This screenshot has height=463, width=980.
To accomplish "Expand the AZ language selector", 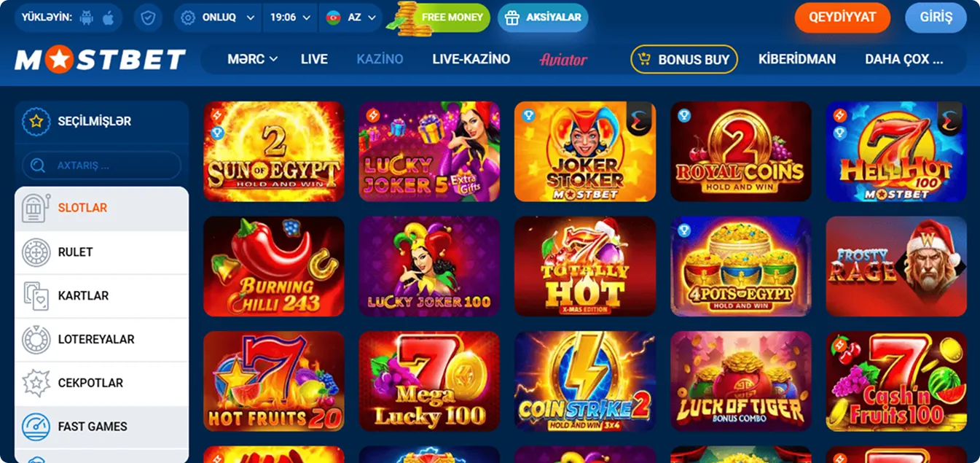I will [x=350, y=17].
